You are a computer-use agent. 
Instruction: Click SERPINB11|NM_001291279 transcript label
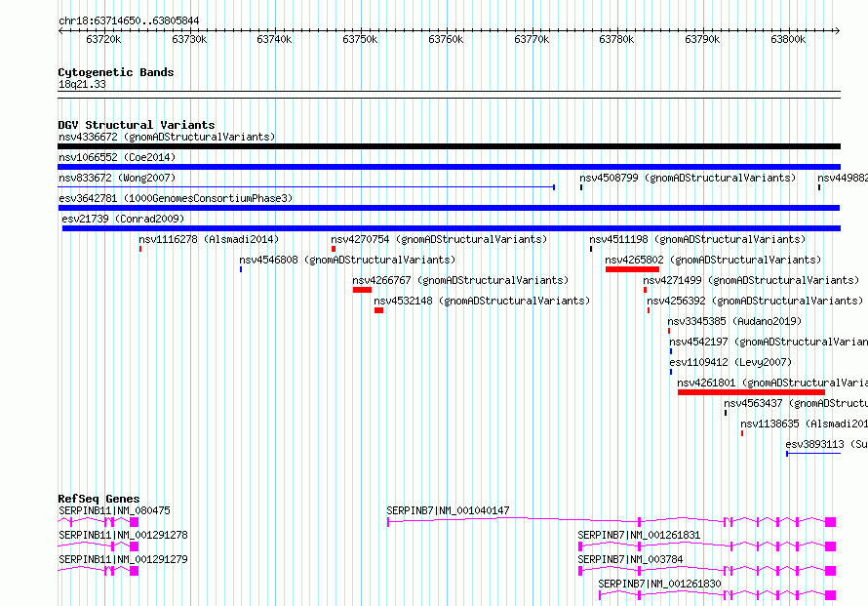pos(123,559)
